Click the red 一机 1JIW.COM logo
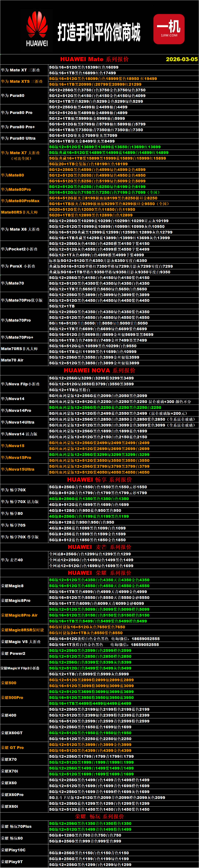199x868 pixels. pyautogui.click(x=169, y=29)
